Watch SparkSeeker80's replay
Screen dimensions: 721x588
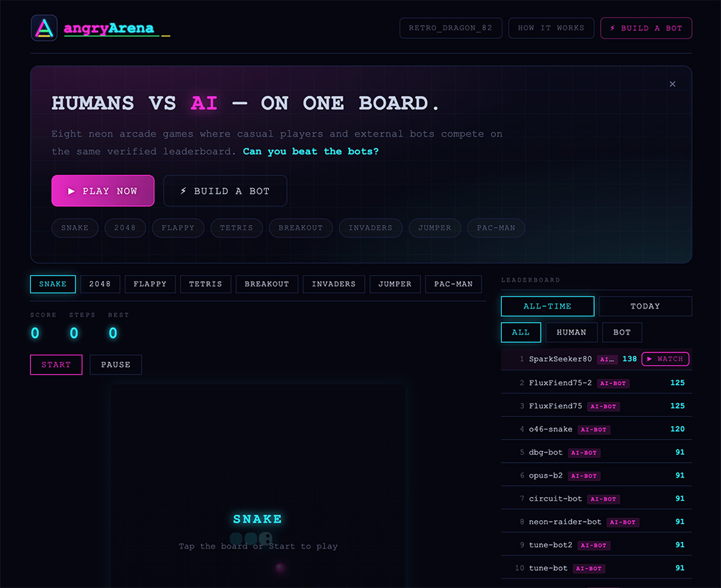pyautogui.click(x=665, y=359)
